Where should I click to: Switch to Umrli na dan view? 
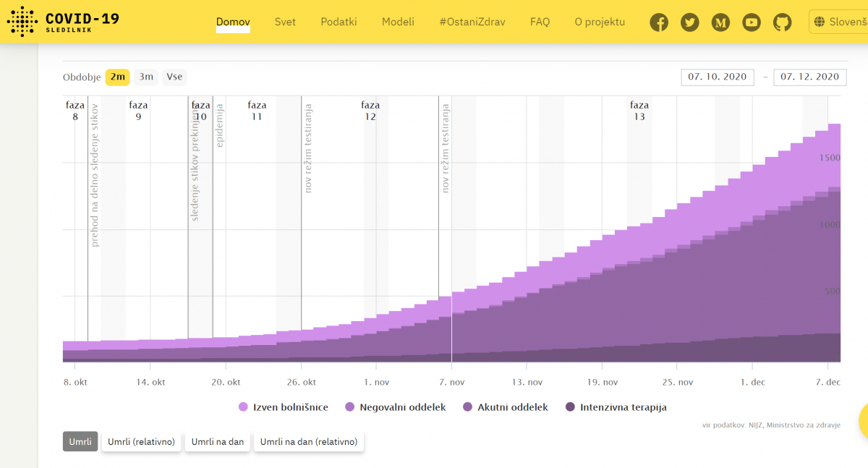[x=216, y=441]
